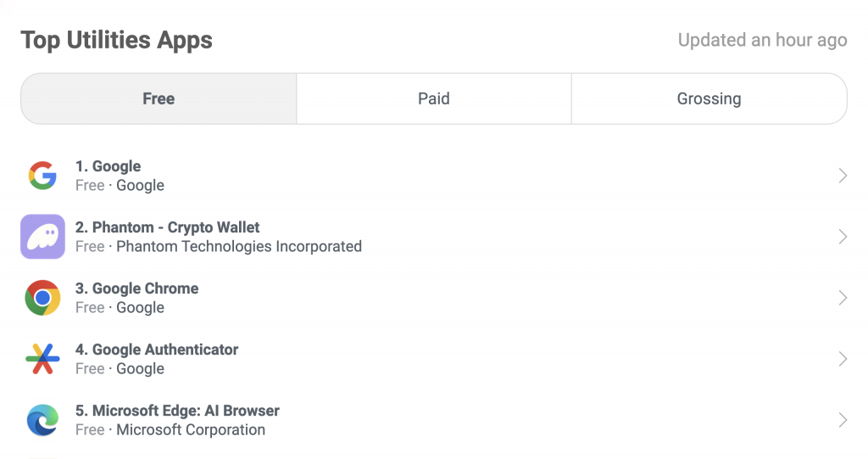The image size is (868, 459).
Task: Click the Phantom Technologies Incorporated publisher text
Action: 238,247
